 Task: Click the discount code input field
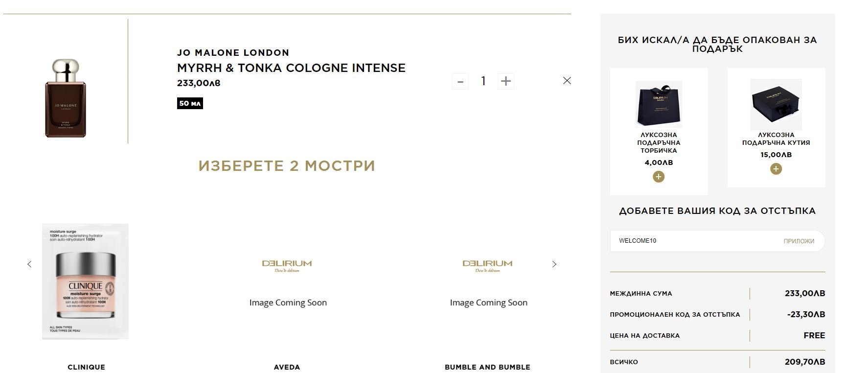tap(690, 241)
